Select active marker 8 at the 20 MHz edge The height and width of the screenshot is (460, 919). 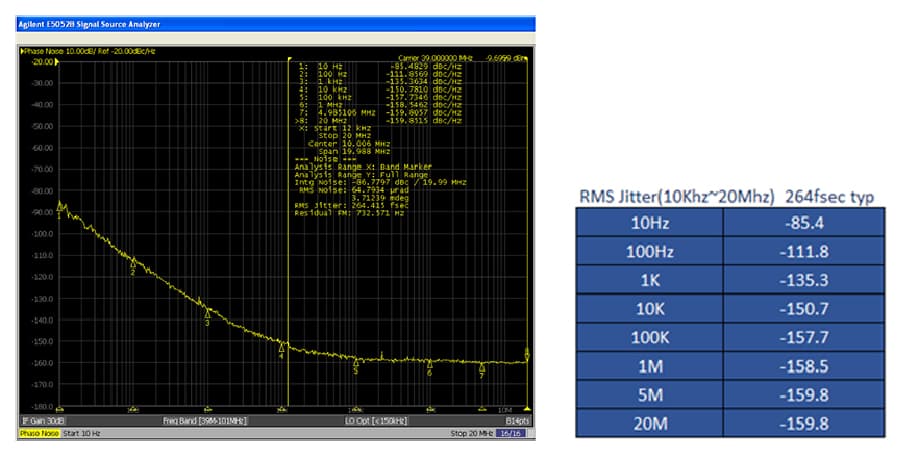[526, 355]
